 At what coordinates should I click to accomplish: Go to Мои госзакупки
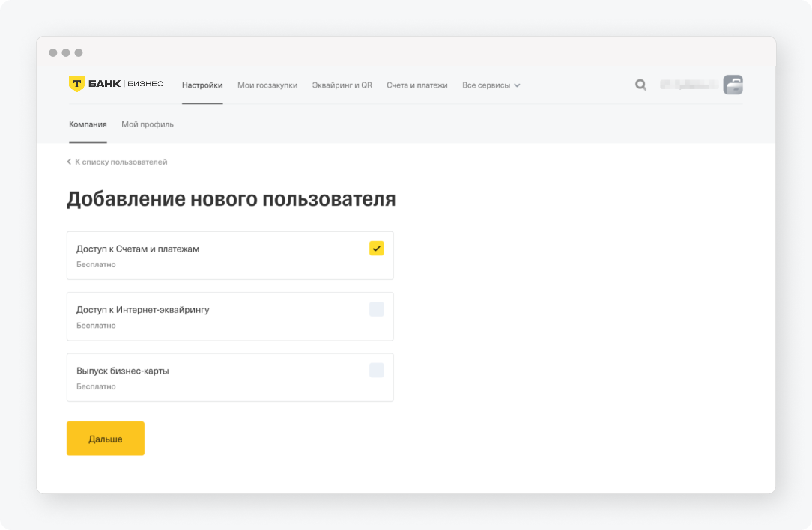267,85
